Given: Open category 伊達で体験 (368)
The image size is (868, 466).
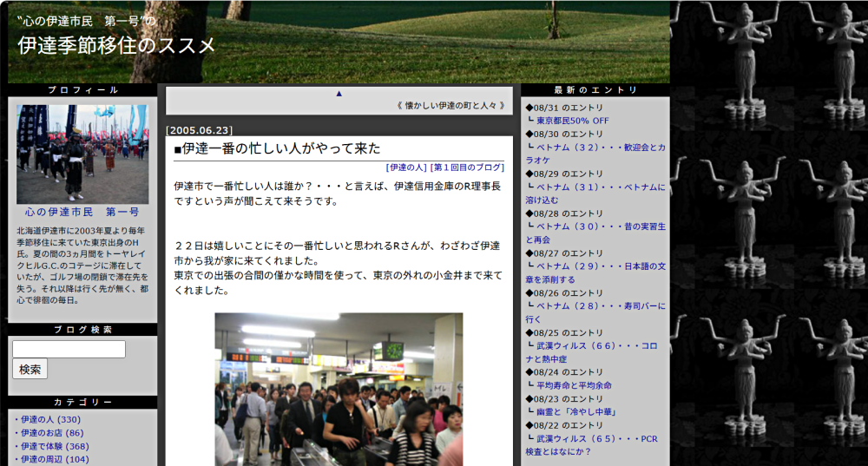Looking at the screenshot, I should pyautogui.click(x=55, y=446).
